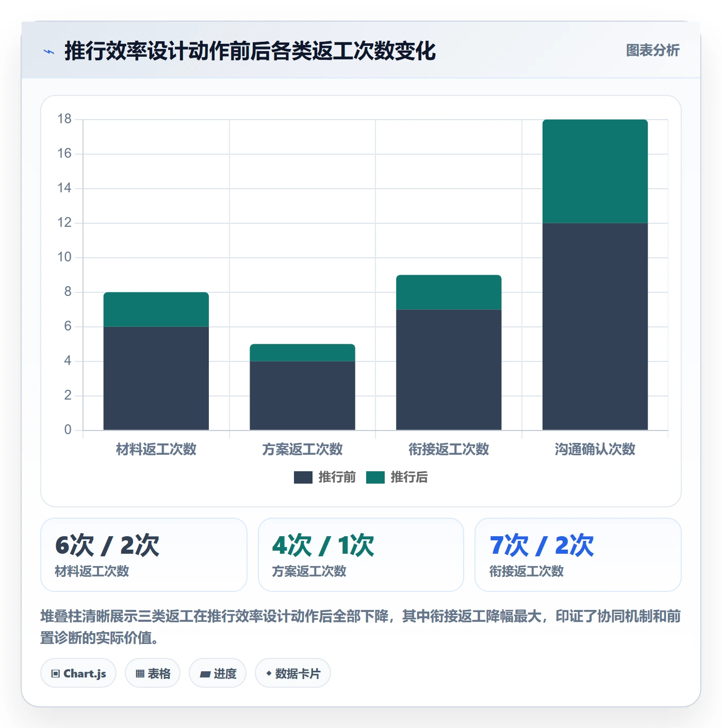The width and height of the screenshot is (722, 728).
Task: Click the 材料返工次数 x-axis label
Action: pos(156,449)
